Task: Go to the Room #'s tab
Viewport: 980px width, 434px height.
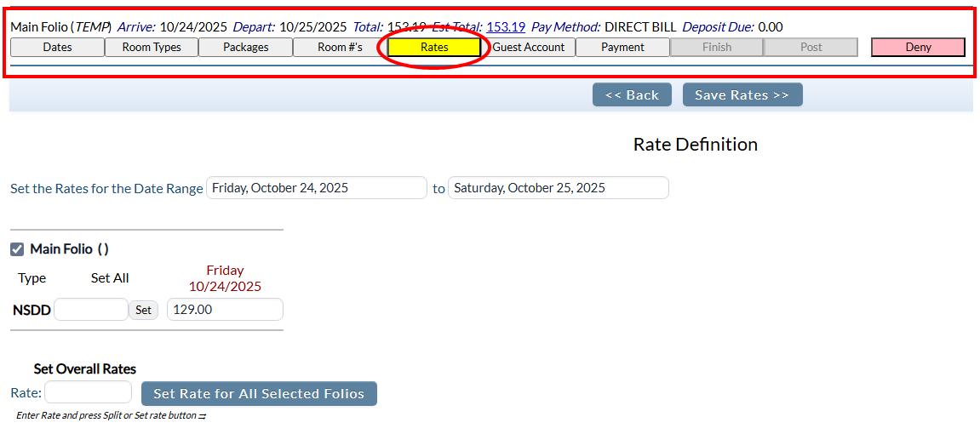Action: coord(340,48)
